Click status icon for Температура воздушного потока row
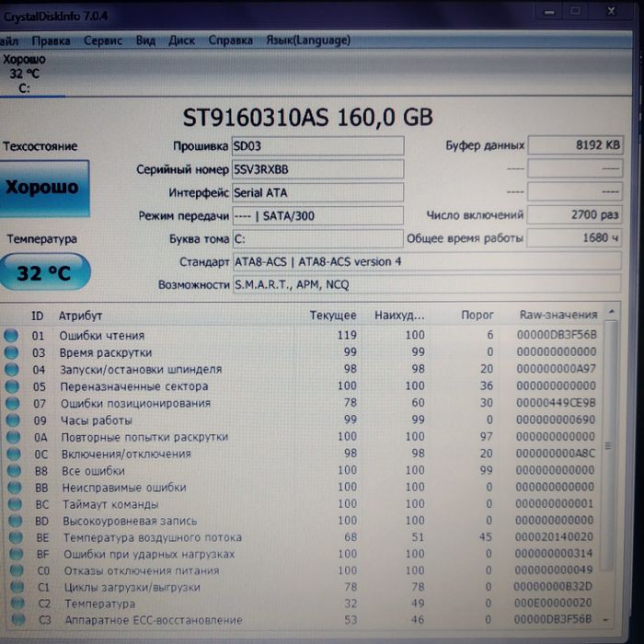Viewport: 644px width, 644px height. 16,537
